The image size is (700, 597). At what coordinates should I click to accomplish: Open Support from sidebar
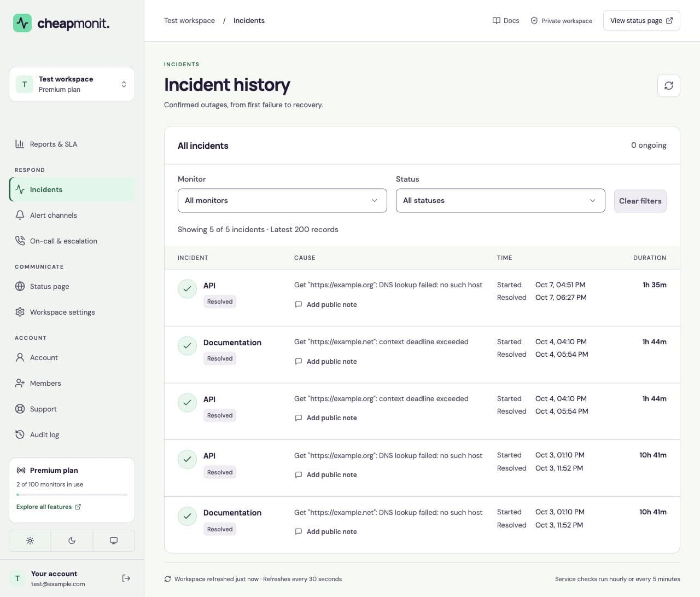pyautogui.click(x=72, y=409)
